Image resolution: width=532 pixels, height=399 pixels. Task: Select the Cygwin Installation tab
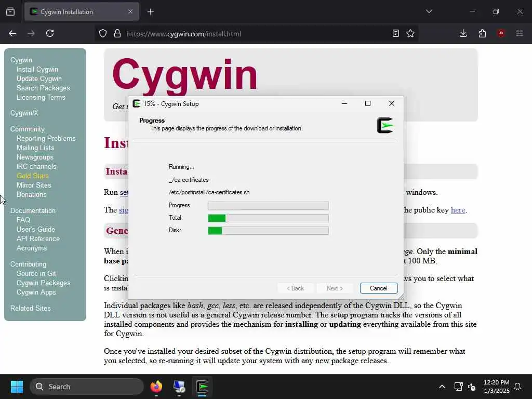point(82,11)
